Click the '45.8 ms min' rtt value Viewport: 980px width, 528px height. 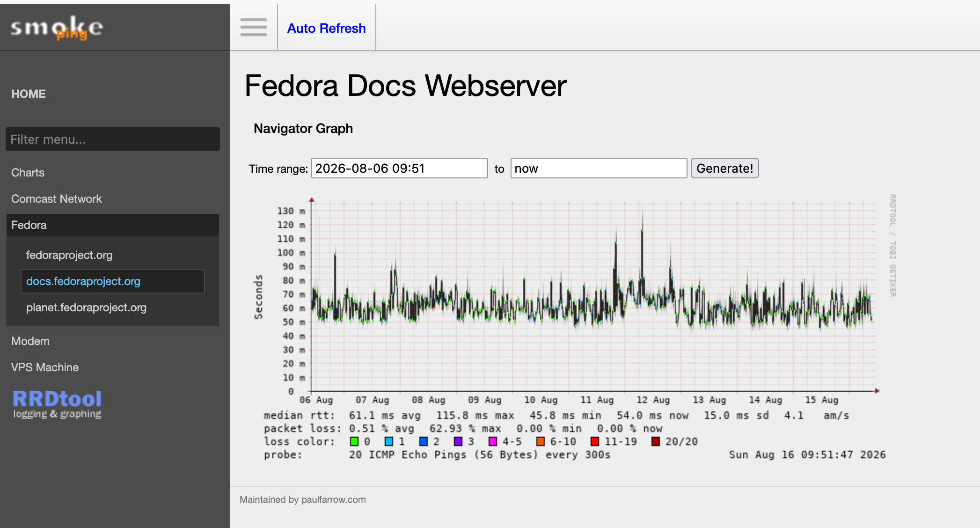tap(565, 415)
